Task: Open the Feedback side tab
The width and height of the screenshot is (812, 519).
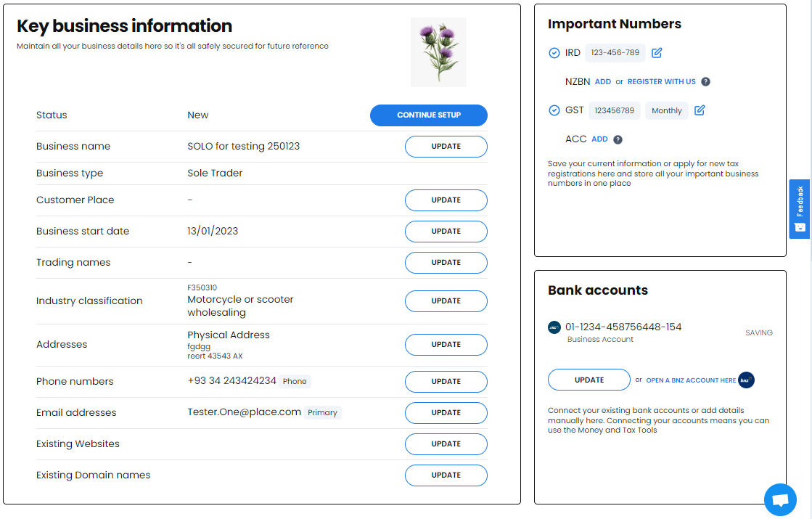Action: point(800,209)
